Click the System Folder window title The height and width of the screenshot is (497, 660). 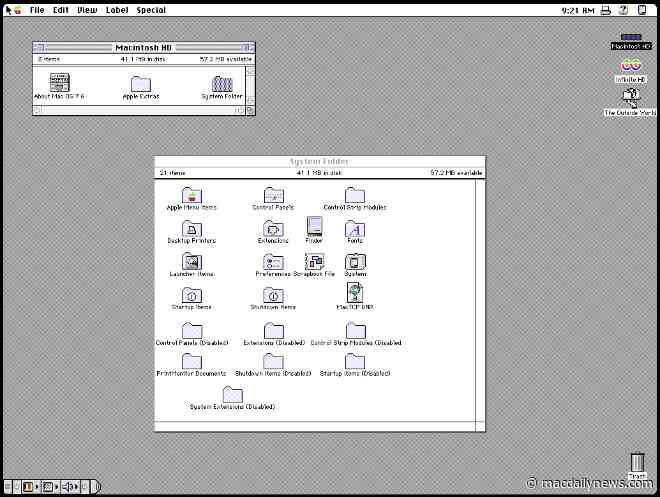(x=319, y=161)
